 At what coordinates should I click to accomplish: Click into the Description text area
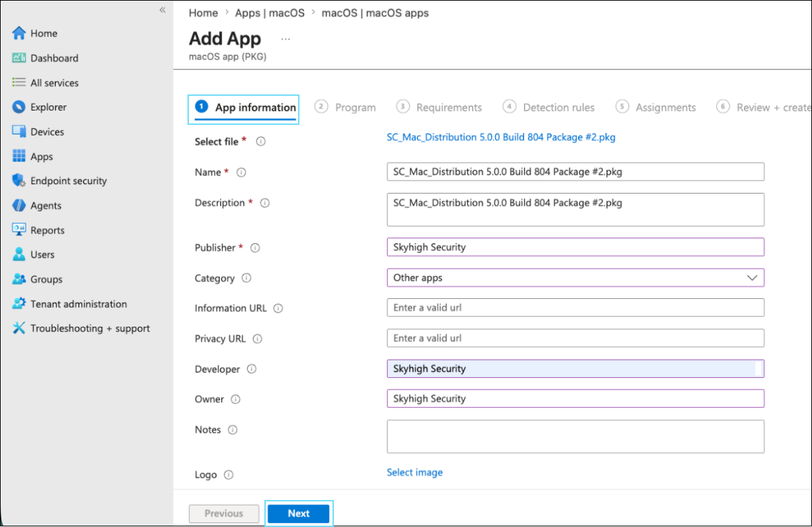tap(575, 209)
